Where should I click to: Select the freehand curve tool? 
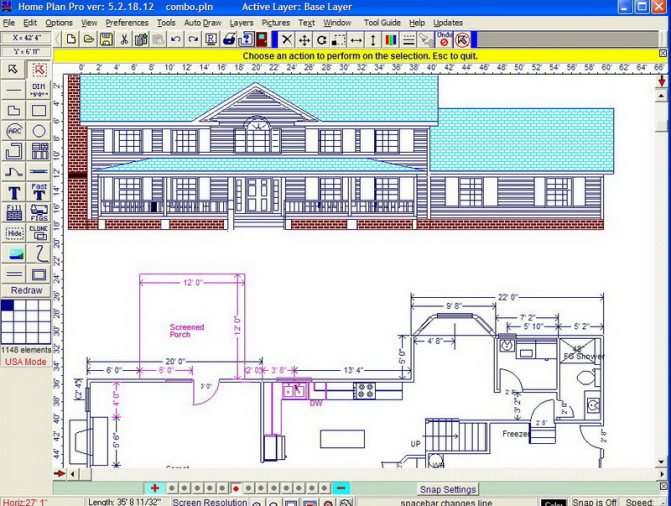coord(39,254)
